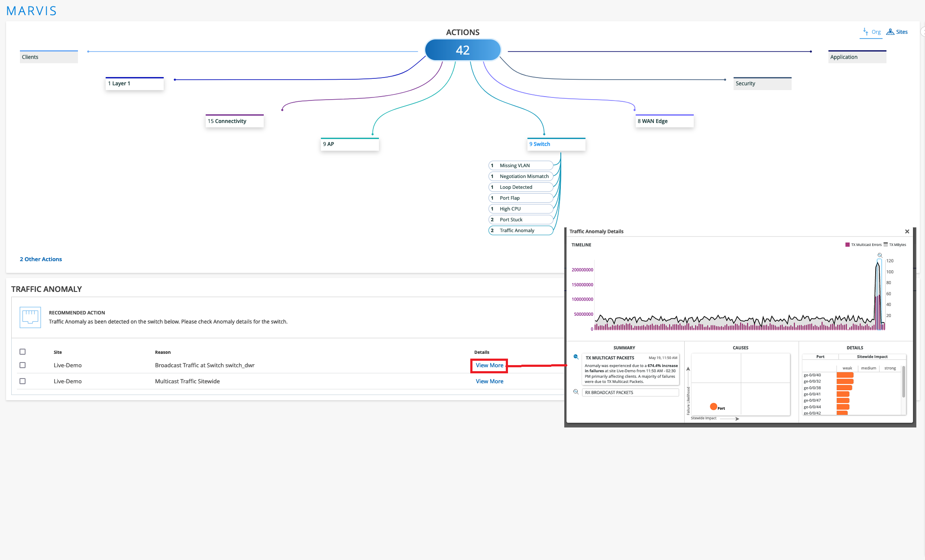Click magnifier icon beside TX Multicast Packets
The image size is (925, 560).
[x=576, y=357]
